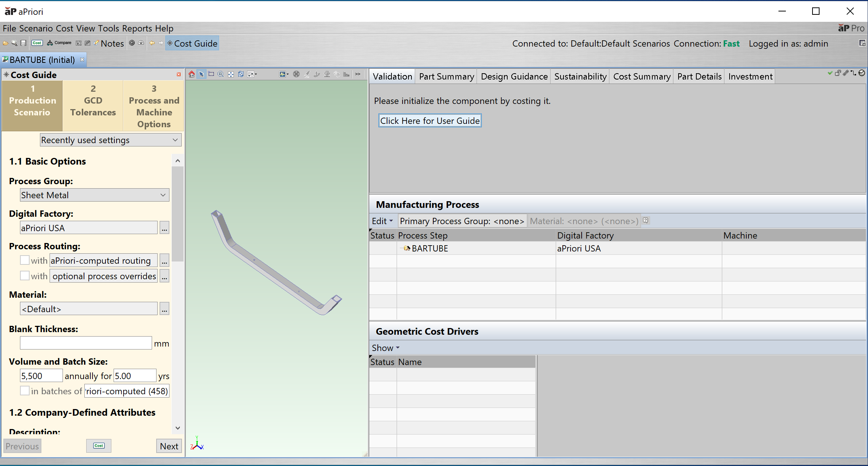Click the grey four-dot wheel icon
The image size is (868, 466).
[x=296, y=74]
